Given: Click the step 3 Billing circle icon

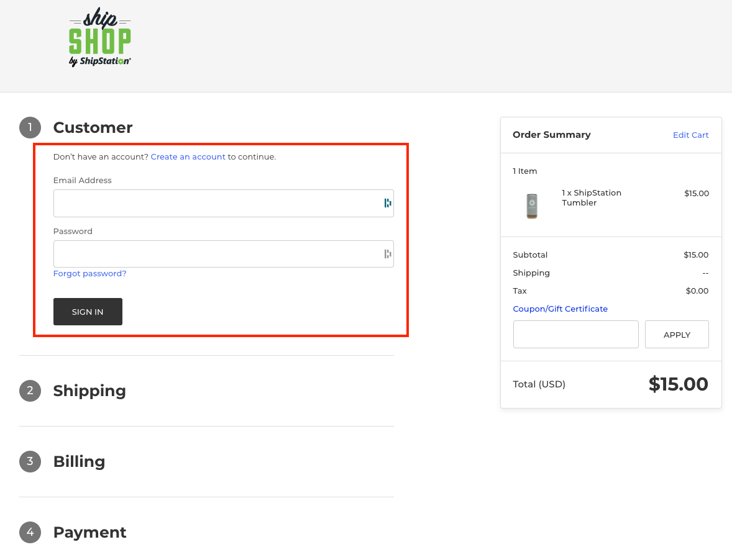Looking at the screenshot, I should point(30,461).
